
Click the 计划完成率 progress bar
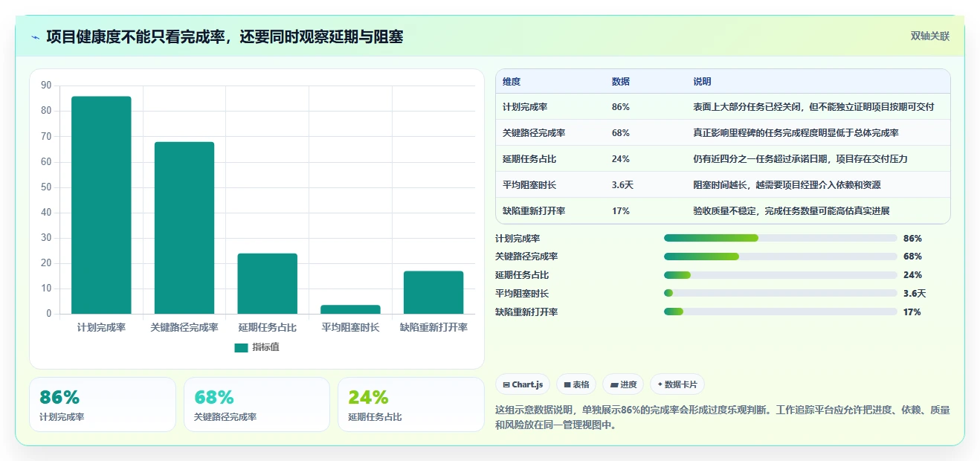point(780,238)
